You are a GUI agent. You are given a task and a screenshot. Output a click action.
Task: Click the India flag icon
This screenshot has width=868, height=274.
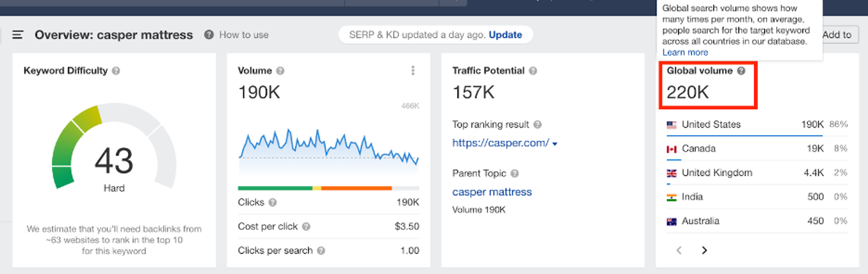pyautogui.click(x=672, y=197)
